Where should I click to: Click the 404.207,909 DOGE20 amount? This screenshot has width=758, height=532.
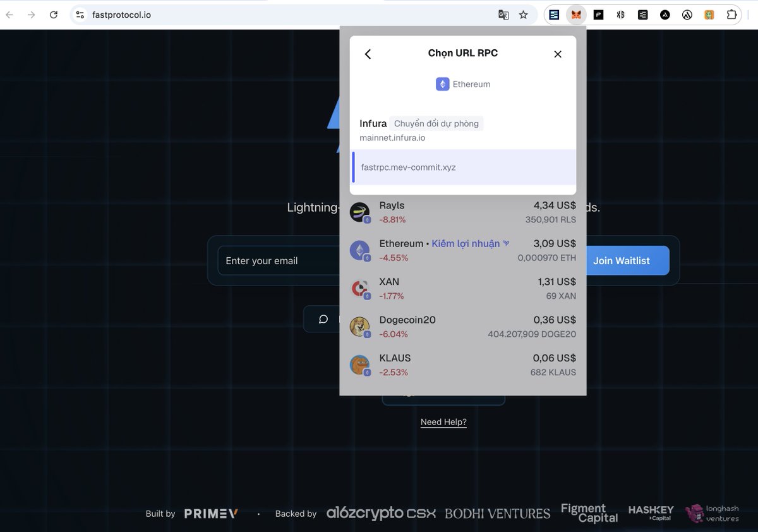click(x=532, y=334)
